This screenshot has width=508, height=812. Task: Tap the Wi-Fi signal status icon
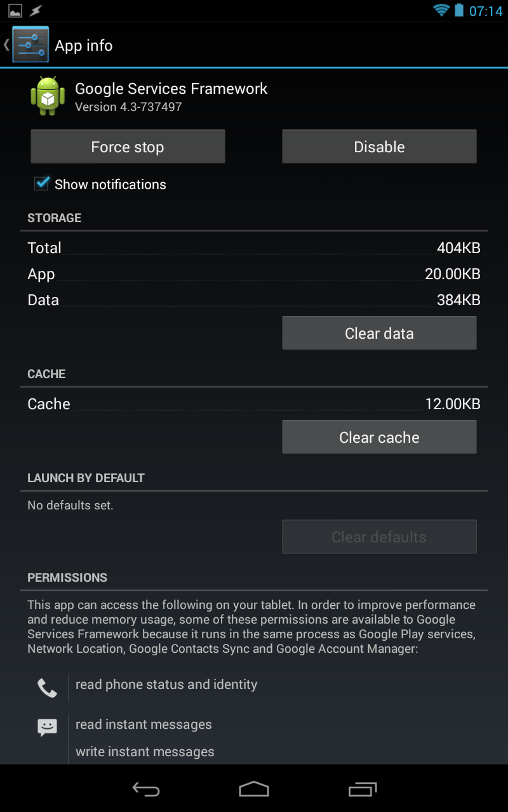pyautogui.click(x=441, y=10)
